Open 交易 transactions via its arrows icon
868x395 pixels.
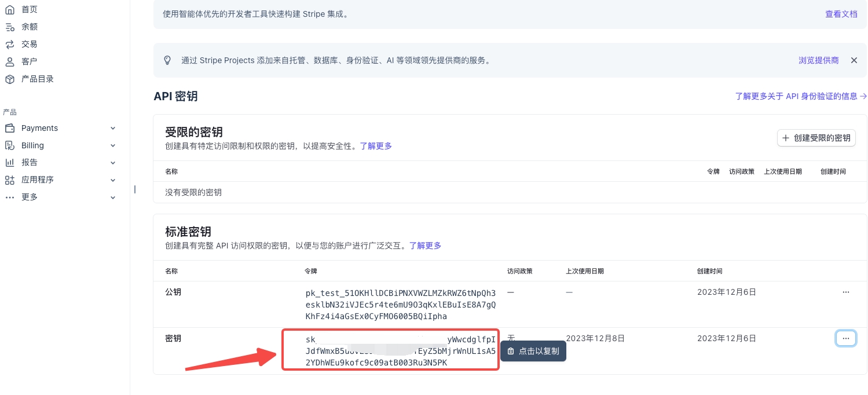coord(9,44)
